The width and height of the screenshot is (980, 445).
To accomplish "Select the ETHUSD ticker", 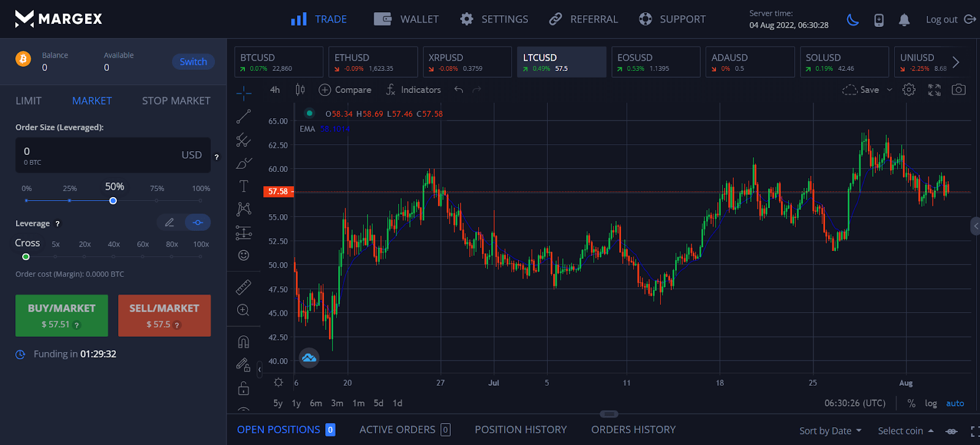I will (373, 62).
